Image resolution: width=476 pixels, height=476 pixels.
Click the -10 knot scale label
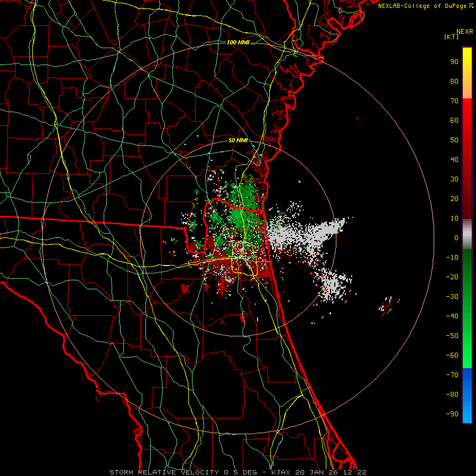pos(452,258)
